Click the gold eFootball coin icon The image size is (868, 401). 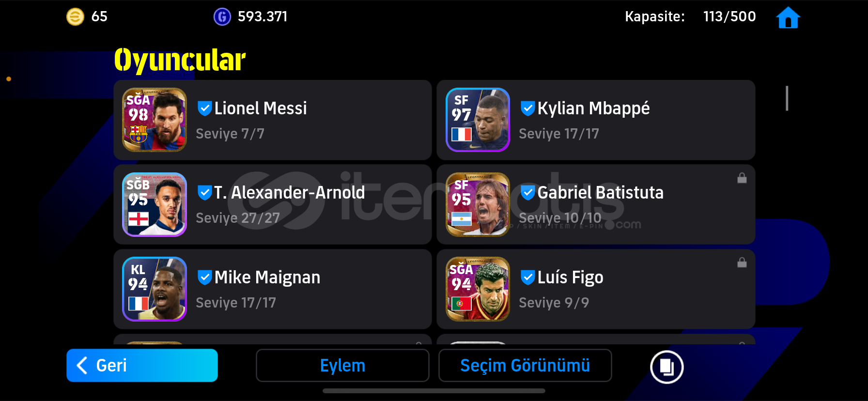75,17
